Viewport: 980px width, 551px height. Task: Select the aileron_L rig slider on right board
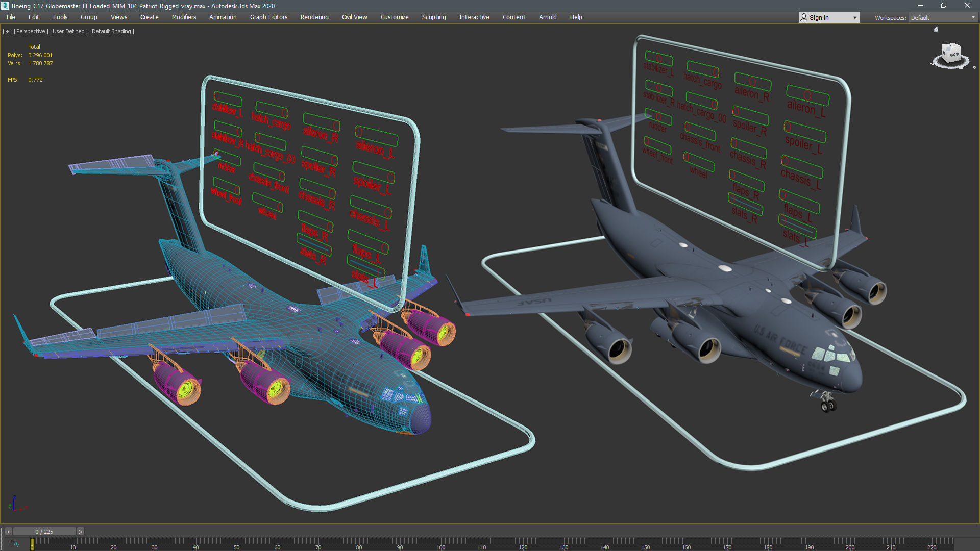coord(807,95)
